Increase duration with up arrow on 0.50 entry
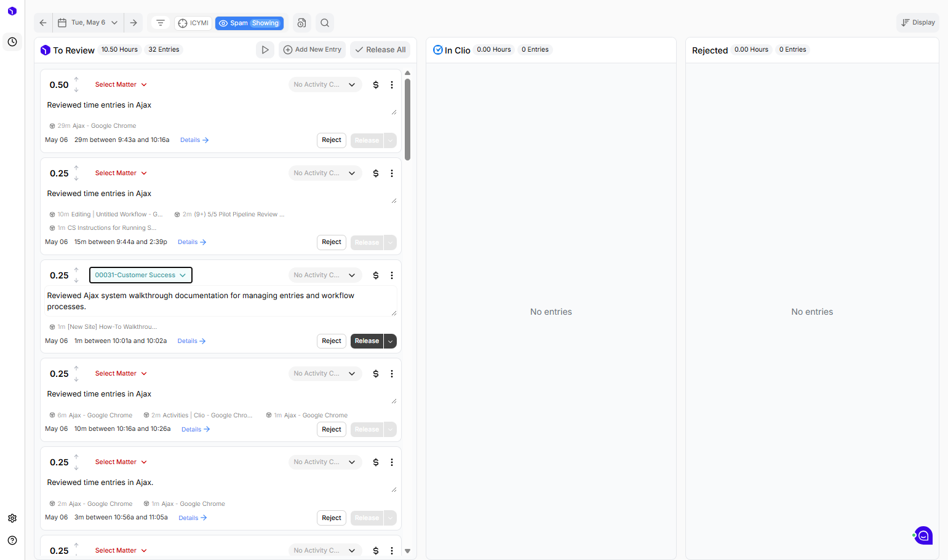Image resolution: width=948 pixels, height=560 pixels. pos(76,79)
